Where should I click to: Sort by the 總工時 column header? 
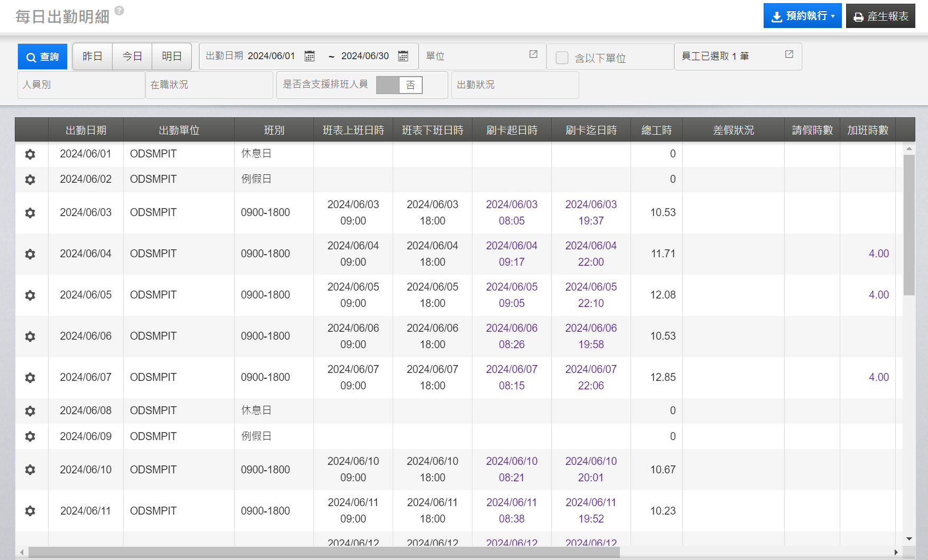pyautogui.click(x=656, y=130)
